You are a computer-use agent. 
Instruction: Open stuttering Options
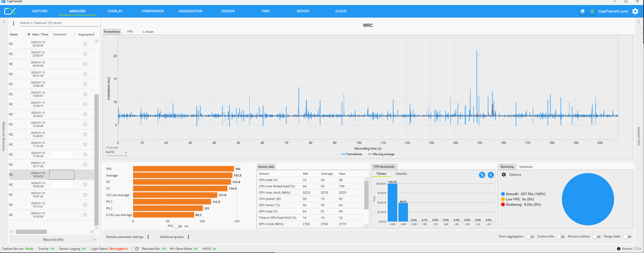coord(511,175)
